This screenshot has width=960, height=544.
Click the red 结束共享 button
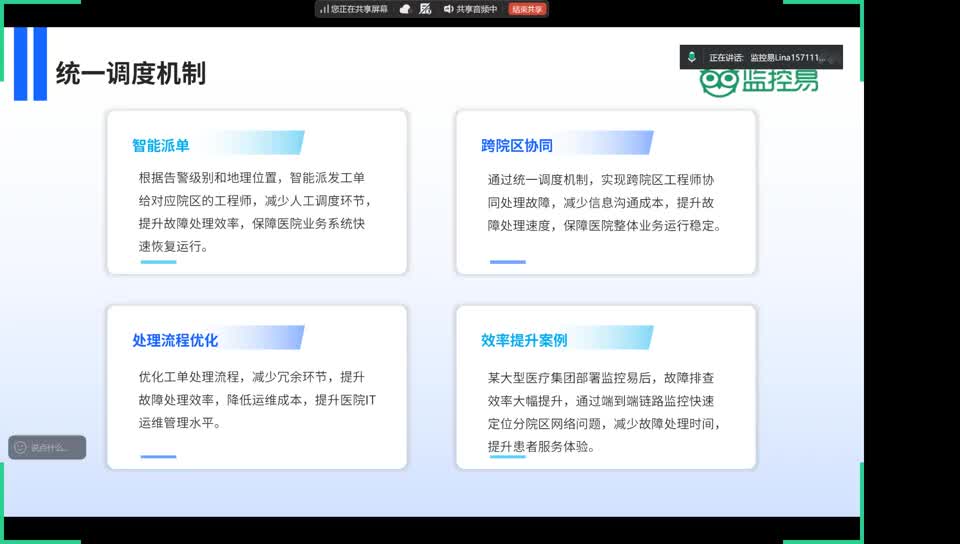tap(527, 9)
